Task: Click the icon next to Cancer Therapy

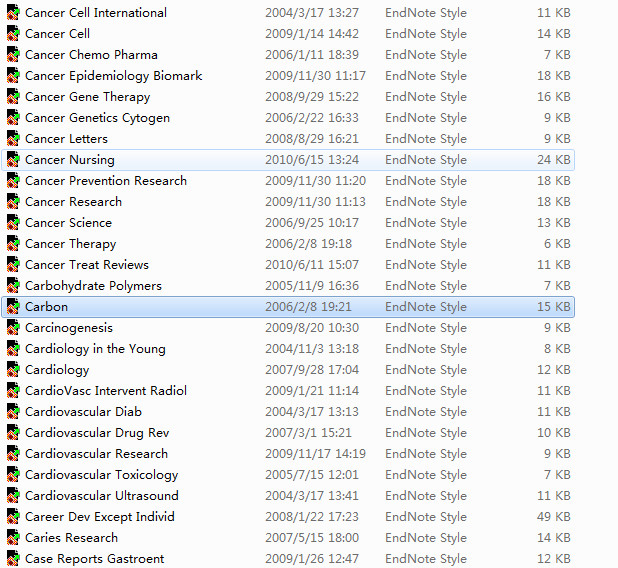Action: coord(13,244)
